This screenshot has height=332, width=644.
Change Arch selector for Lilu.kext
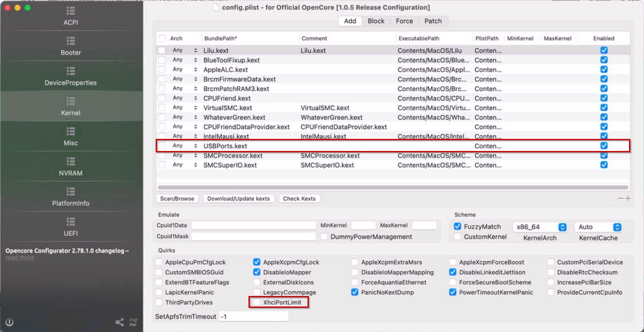point(195,50)
